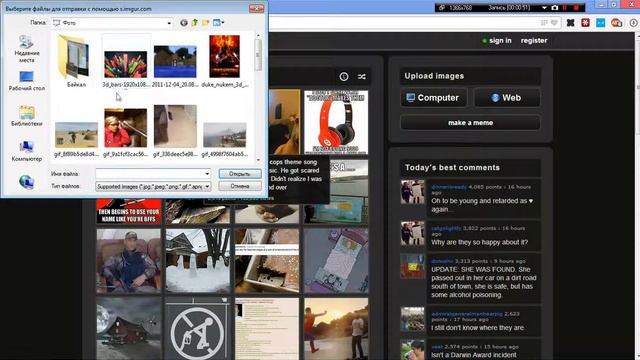Click make a meme button
640x360 pixels.
[x=471, y=122]
